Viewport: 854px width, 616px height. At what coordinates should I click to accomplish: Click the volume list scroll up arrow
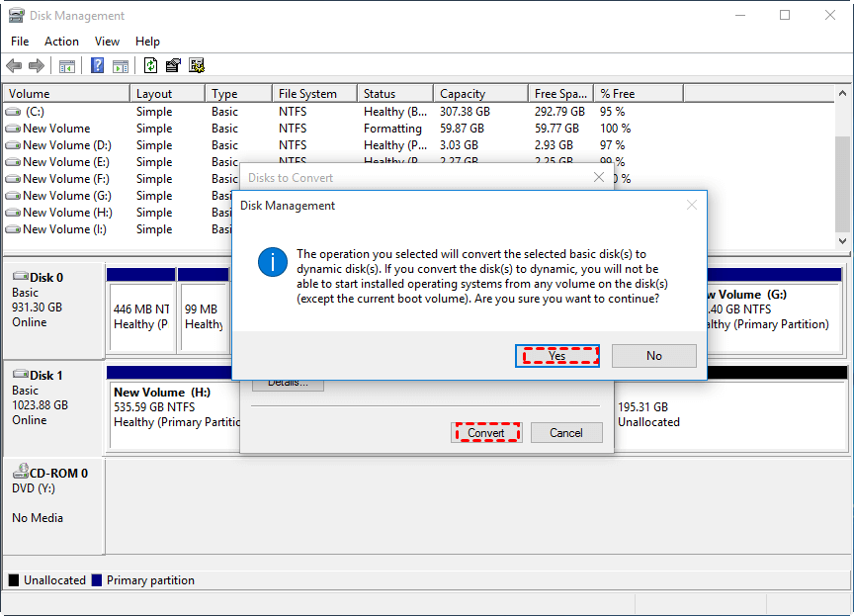click(x=842, y=94)
